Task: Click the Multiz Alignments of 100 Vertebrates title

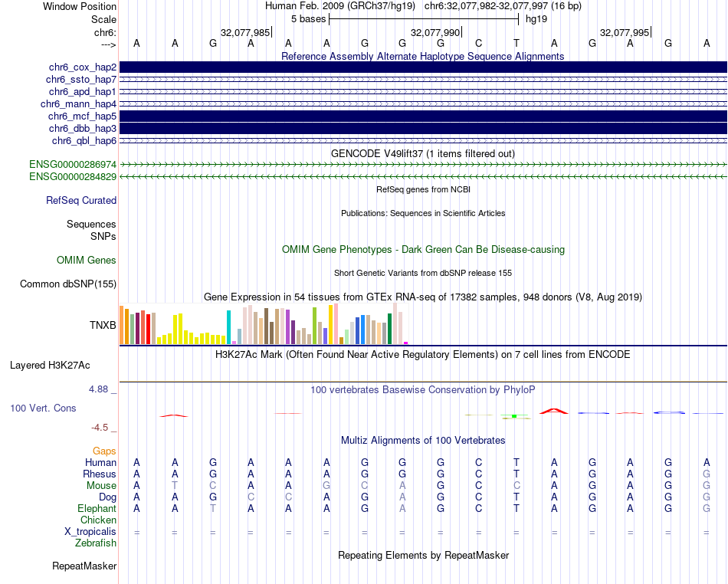Action: tap(423, 441)
